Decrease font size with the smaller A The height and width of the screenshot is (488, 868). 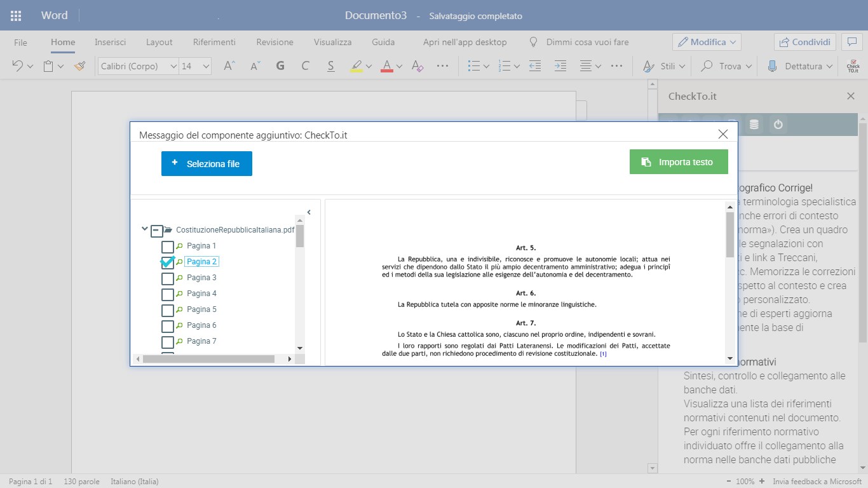[x=255, y=66]
